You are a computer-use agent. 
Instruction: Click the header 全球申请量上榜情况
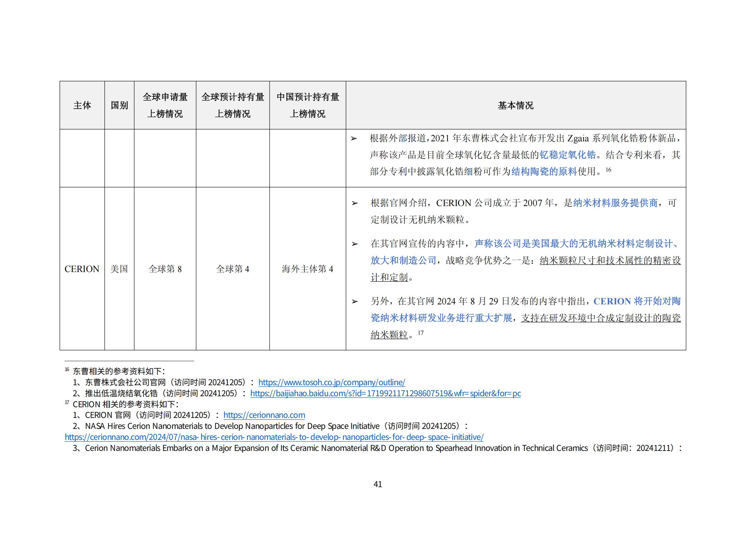[165, 105]
